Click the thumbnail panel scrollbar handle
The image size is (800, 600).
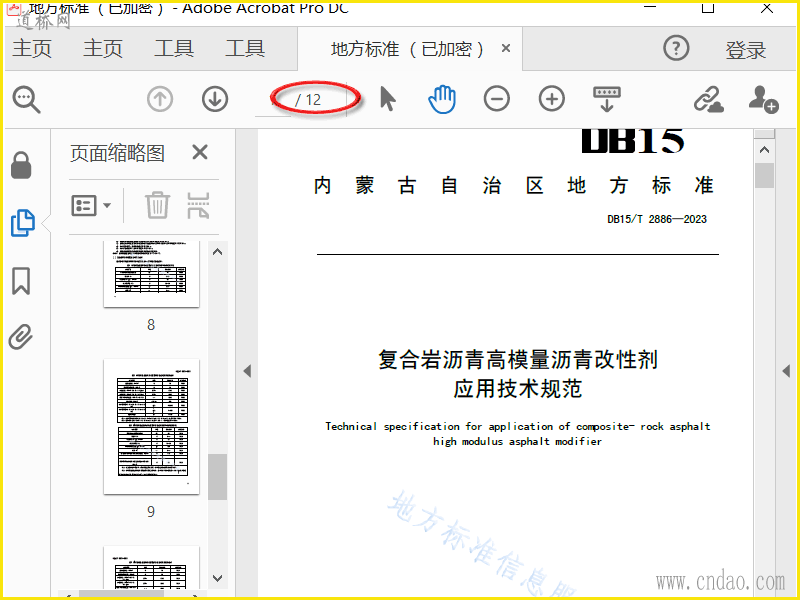[x=217, y=477]
